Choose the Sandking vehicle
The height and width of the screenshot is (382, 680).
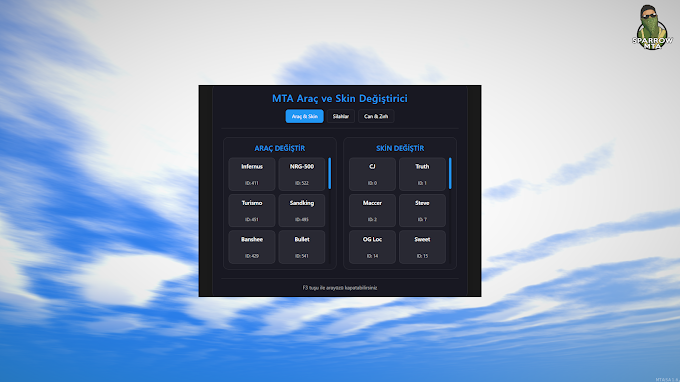tap(302, 211)
